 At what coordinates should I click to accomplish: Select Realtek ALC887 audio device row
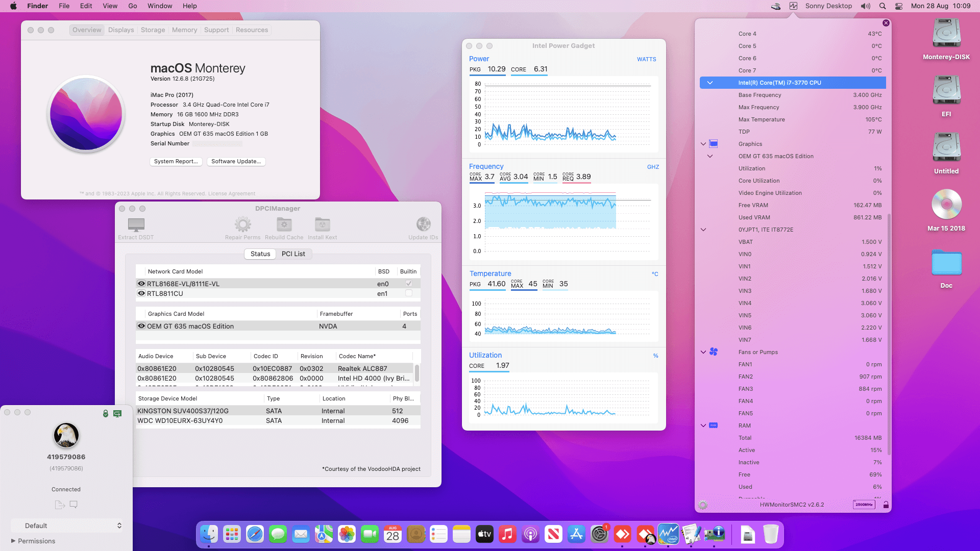click(275, 368)
